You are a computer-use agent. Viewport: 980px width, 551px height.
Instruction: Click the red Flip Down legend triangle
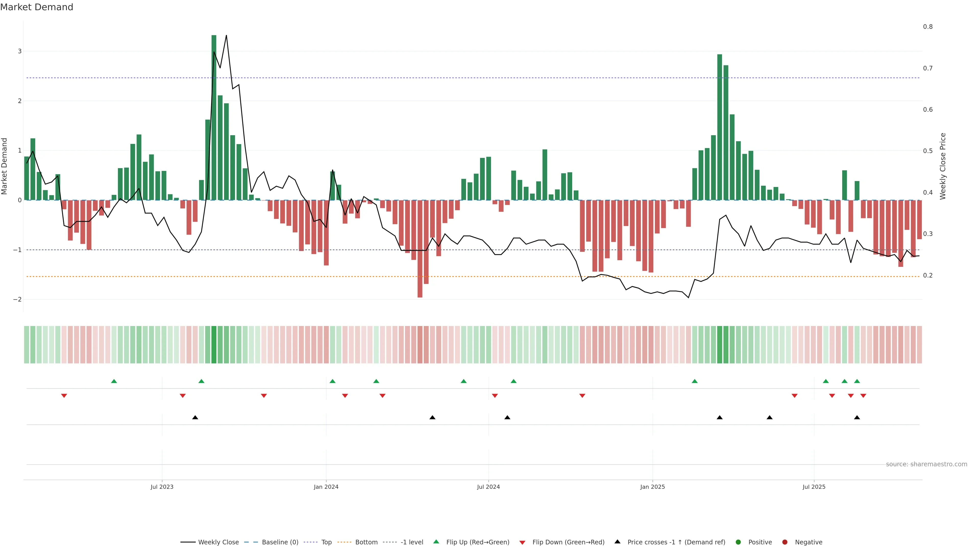pyautogui.click(x=522, y=542)
